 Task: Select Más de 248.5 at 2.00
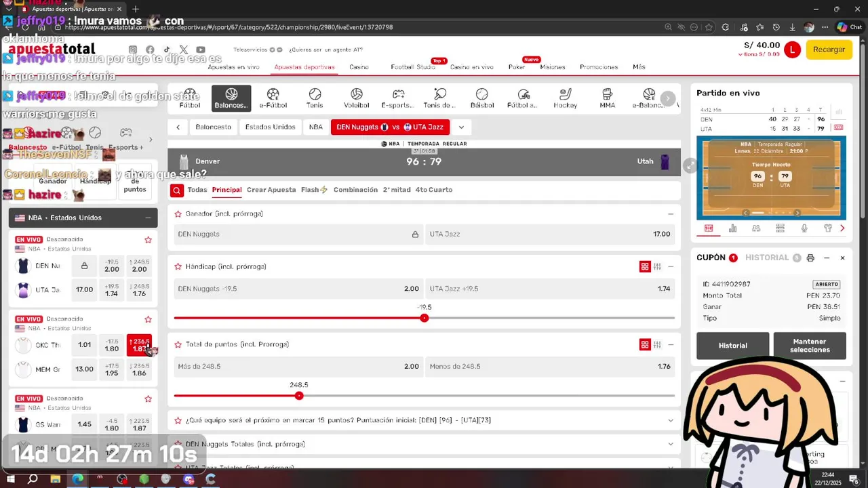298,367
